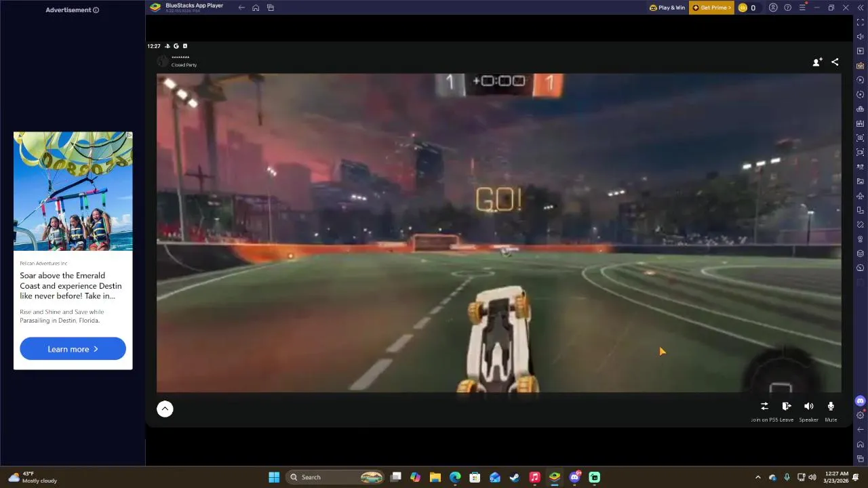868x488 pixels.
Task: Open the multi-window tabs icon in title bar
Action: click(x=271, y=7)
